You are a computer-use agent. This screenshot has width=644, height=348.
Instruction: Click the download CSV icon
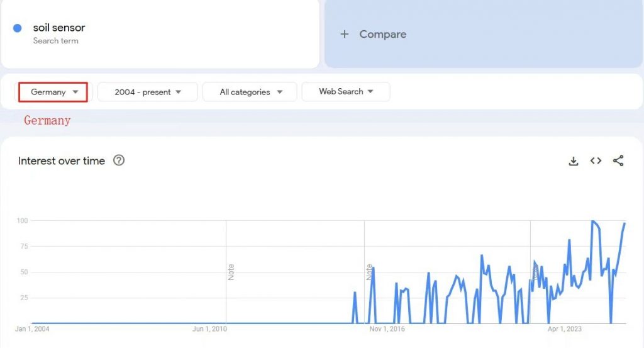574,161
